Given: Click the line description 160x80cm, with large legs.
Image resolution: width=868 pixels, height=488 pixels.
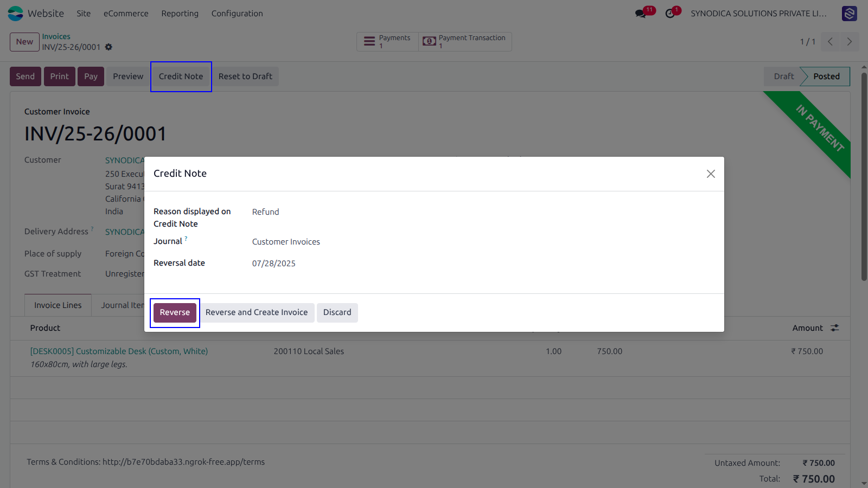Looking at the screenshot, I should 79,364.
